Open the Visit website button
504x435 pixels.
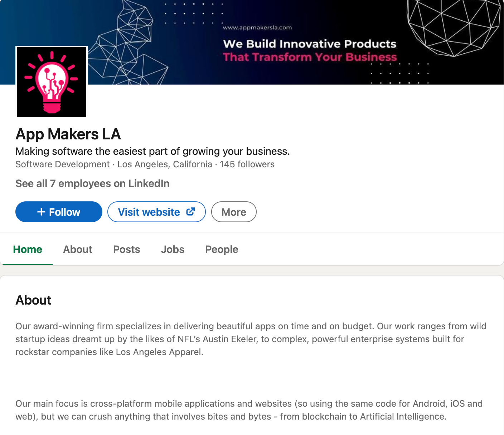[x=156, y=212]
